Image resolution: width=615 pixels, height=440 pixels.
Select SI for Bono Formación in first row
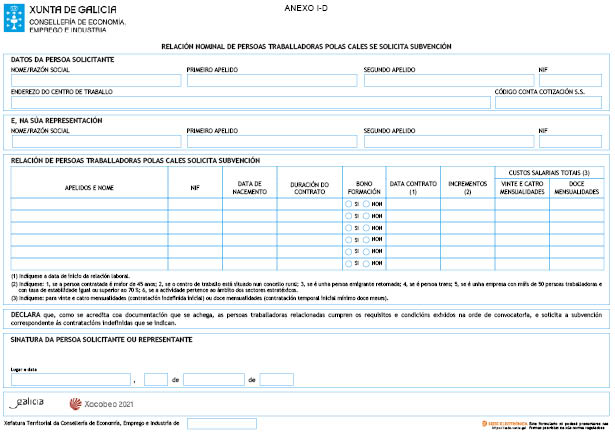click(348, 203)
